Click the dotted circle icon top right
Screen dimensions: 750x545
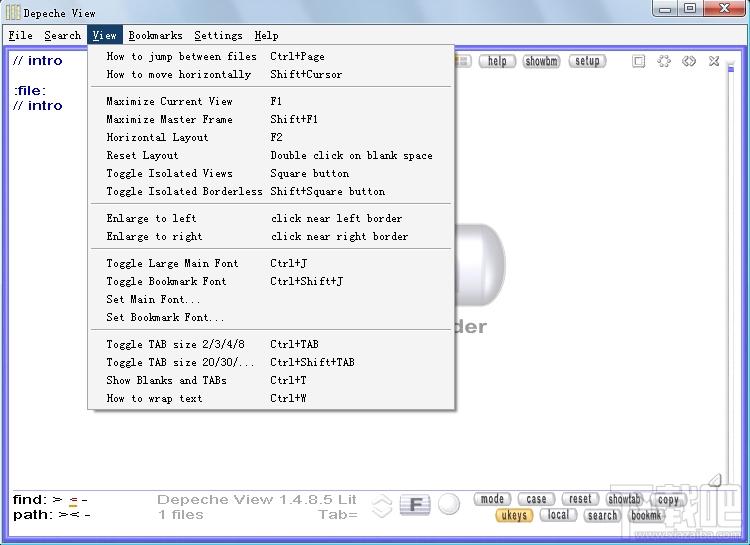click(x=664, y=61)
